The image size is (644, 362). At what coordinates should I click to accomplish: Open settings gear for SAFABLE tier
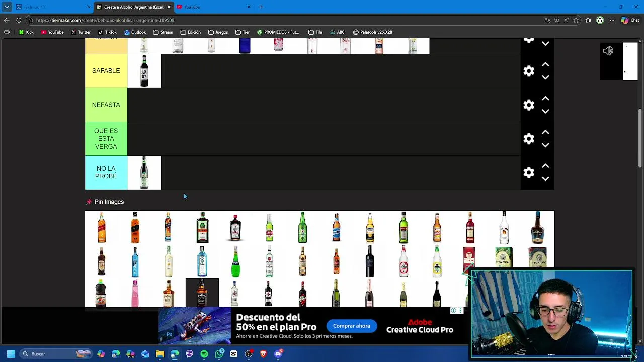[529, 71]
